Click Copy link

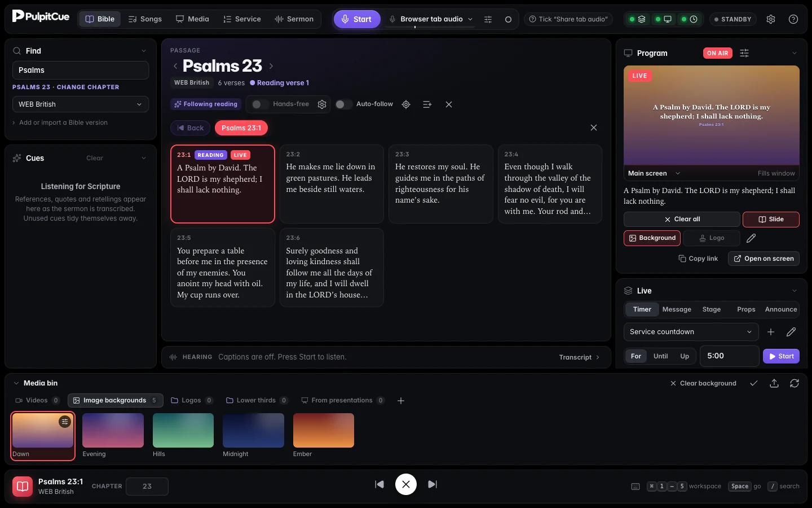(698, 259)
